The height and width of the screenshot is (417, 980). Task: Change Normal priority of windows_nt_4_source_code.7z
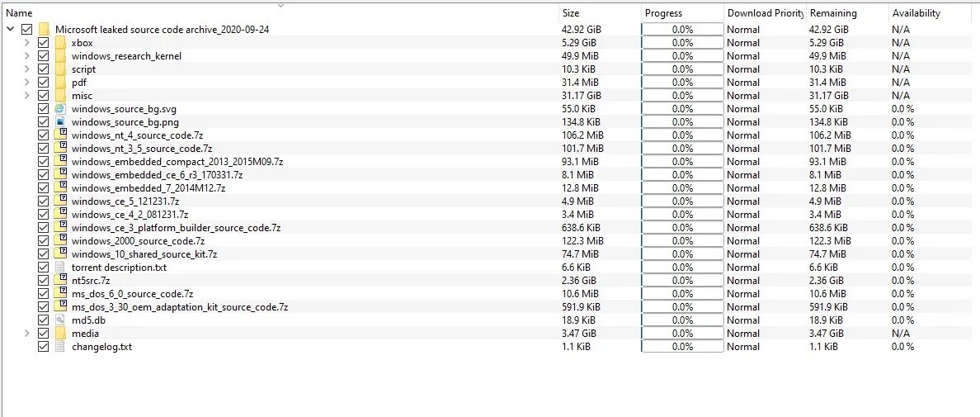[743, 135]
